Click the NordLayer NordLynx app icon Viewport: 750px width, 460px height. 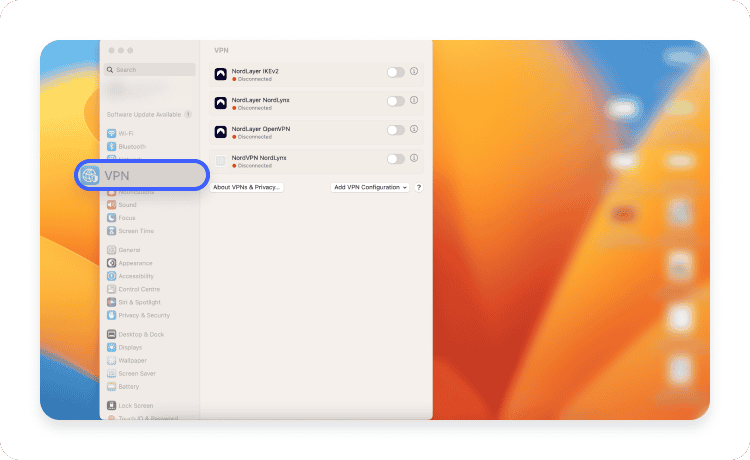pos(221,103)
